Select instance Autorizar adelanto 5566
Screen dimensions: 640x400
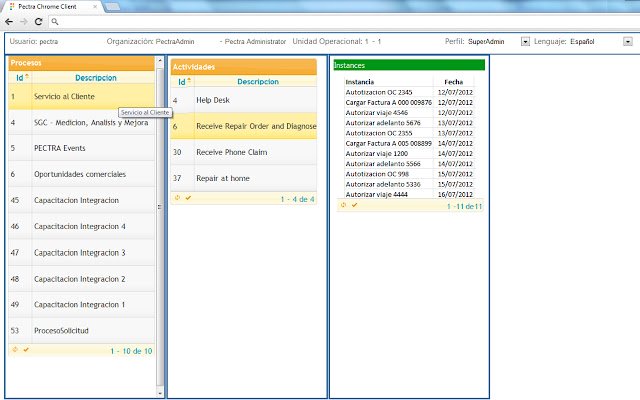coord(409,164)
